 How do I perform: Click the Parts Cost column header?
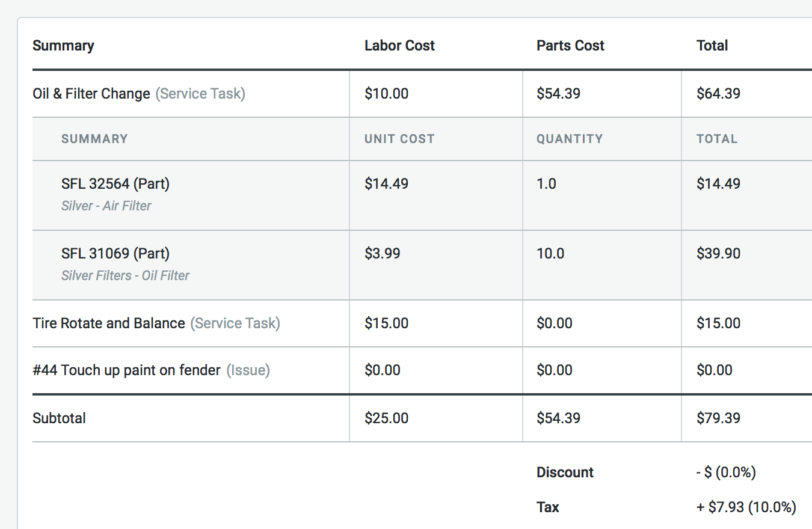[x=570, y=46]
